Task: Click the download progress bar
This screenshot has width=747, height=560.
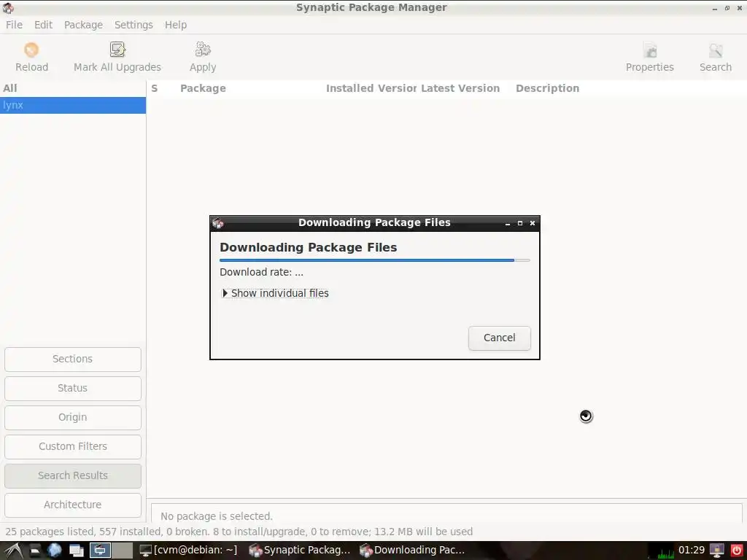Action: click(374, 260)
